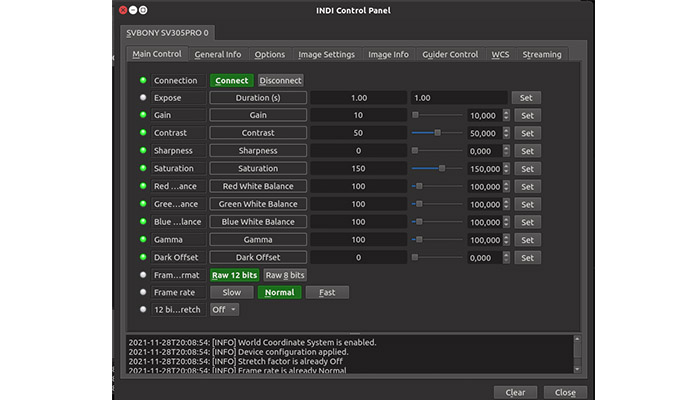Click the Saturation slider track
The width and height of the screenshot is (700, 400).
(436, 169)
